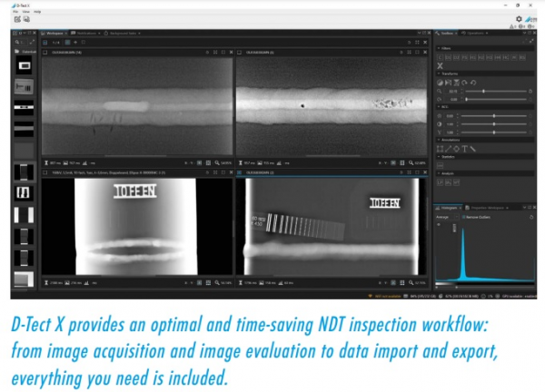
Task: Toggle the Remove Outliers checkbox
Action: [x=463, y=218]
